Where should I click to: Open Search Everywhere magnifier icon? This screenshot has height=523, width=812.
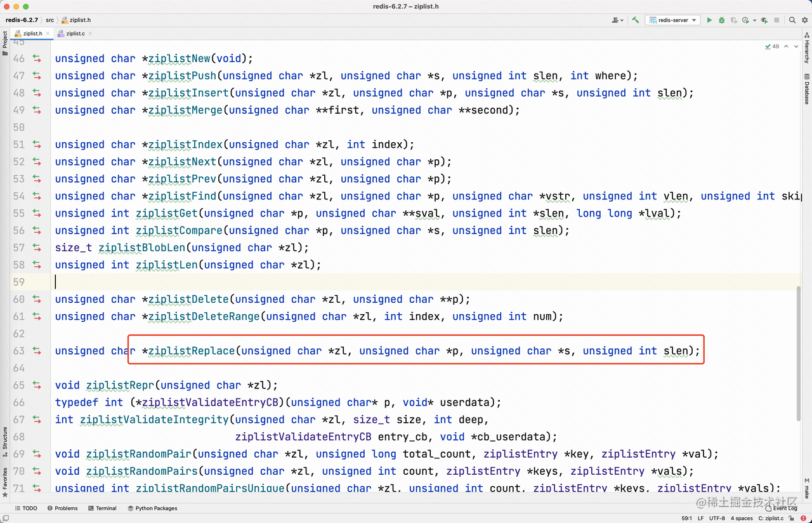pyautogui.click(x=792, y=20)
